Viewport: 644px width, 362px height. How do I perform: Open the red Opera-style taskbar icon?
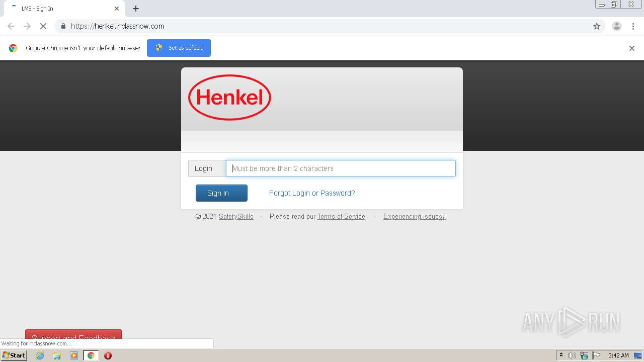tap(108, 355)
